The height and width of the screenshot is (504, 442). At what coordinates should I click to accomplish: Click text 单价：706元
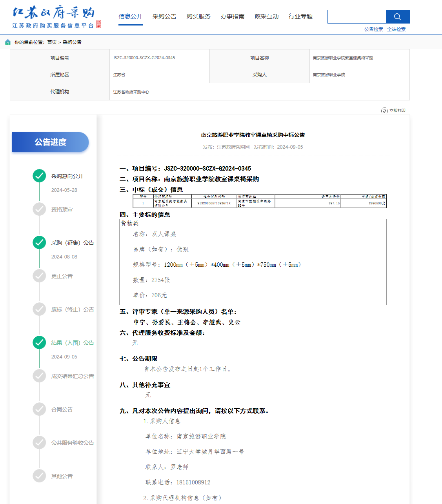coord(150,295)
